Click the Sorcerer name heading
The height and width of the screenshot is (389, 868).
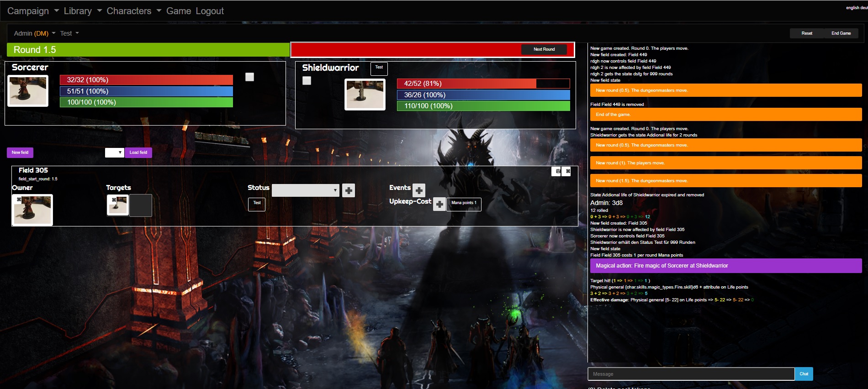point(30,68)
